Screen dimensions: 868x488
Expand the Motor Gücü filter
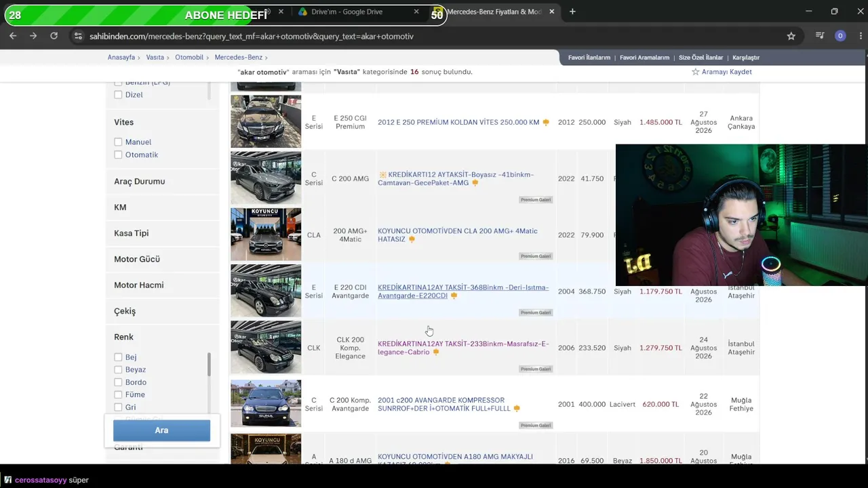click(x=137, y=259)
